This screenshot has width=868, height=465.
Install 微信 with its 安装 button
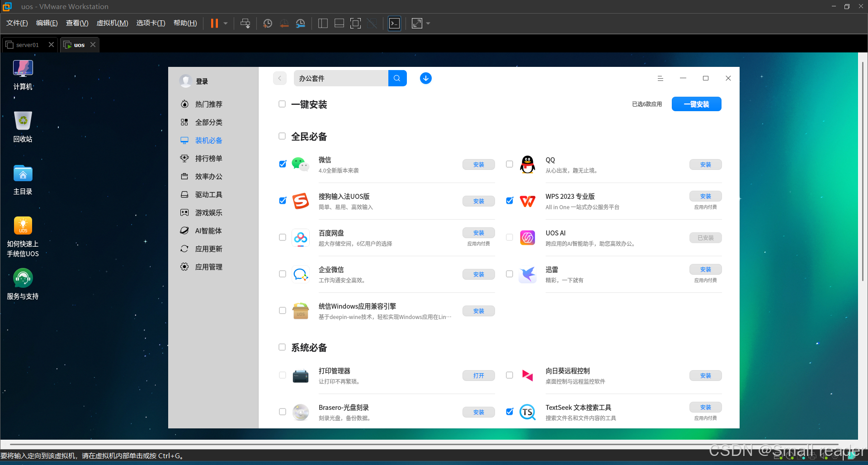(x=479, y=164)
